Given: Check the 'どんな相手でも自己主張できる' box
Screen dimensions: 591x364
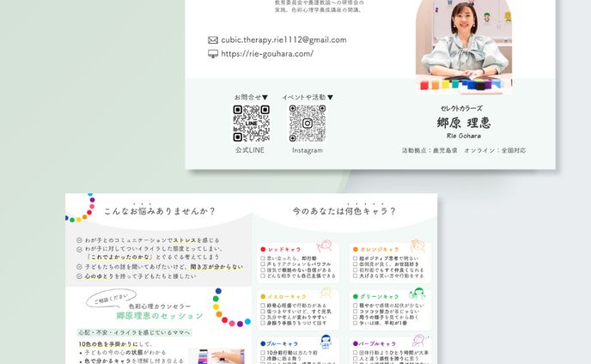Looking at the screenshot, I should coord(263,276).
